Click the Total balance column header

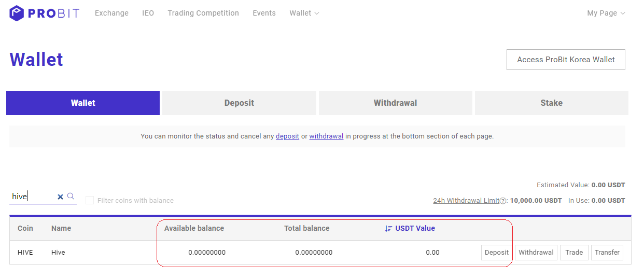[306, 228]
